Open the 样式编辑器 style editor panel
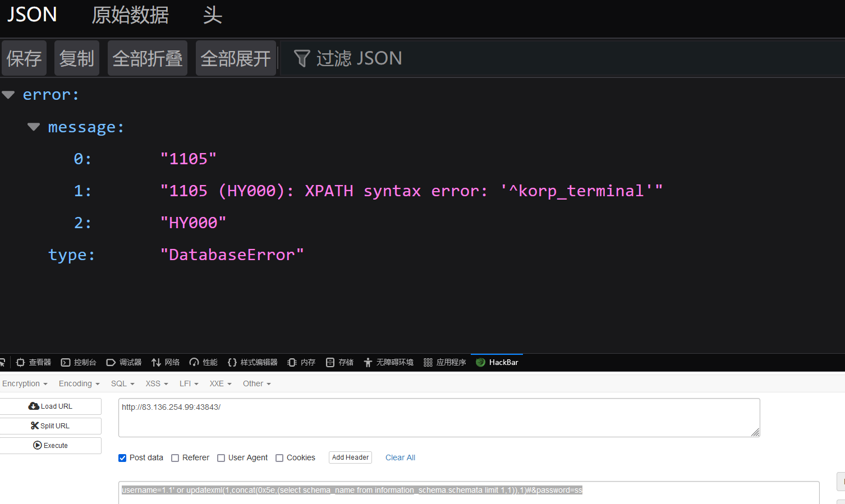 tap(252, 362)
